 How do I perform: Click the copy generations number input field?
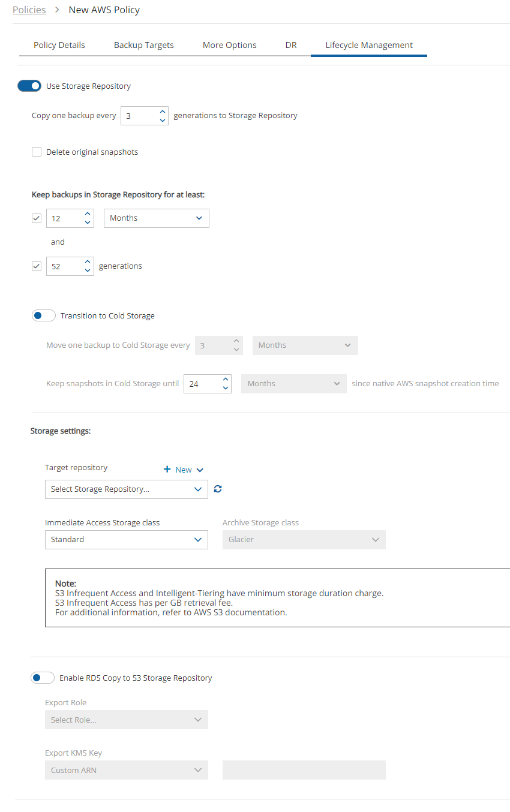pos(139,116)
